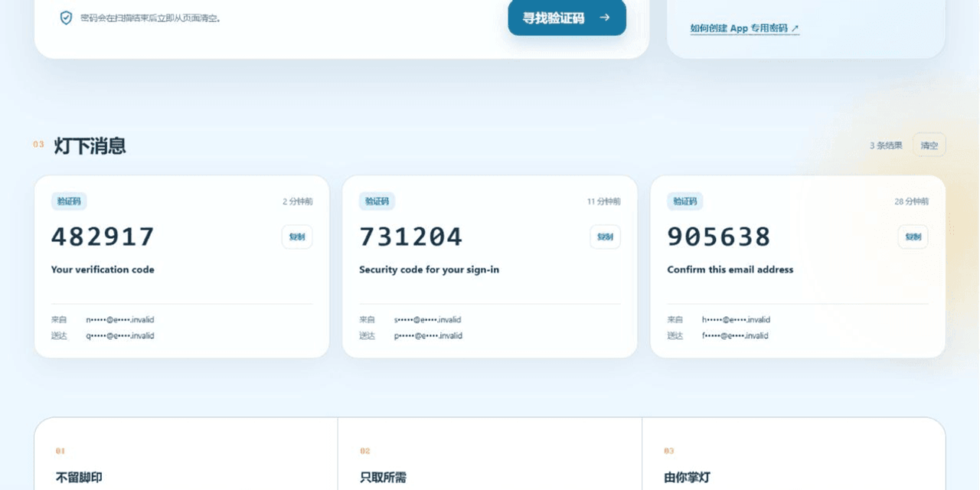
Task: Click the 由你掌灯 feature heading
Action: pyautogui.click(x=687, y=478)
